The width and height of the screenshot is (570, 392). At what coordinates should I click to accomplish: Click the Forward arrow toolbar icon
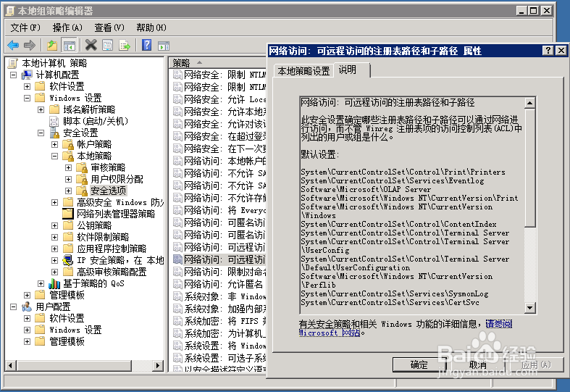(x=30, y=46)
